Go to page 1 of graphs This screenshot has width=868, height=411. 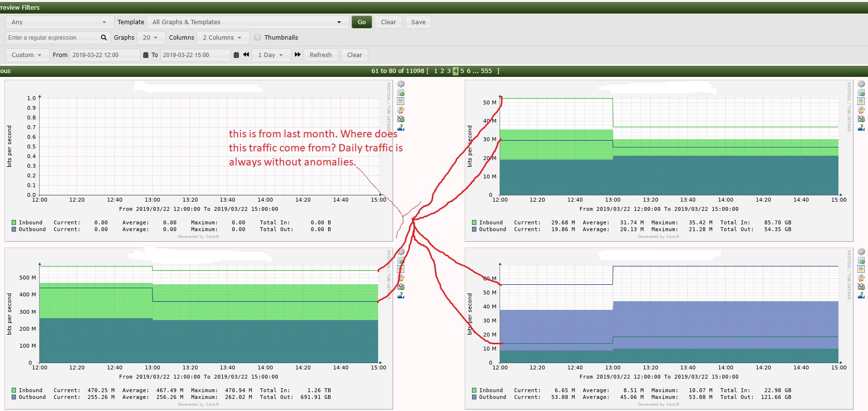(x=436, y=71)
